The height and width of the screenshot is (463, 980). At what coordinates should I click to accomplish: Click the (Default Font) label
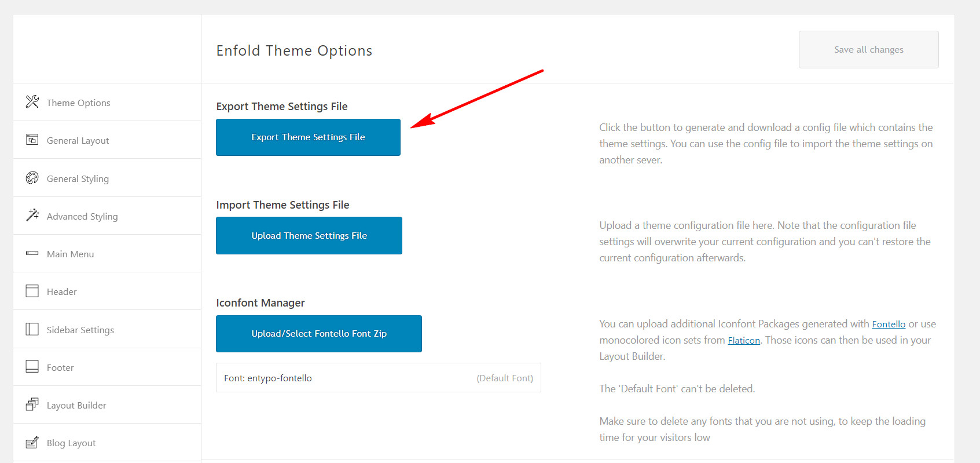click(x=505, y=378)
